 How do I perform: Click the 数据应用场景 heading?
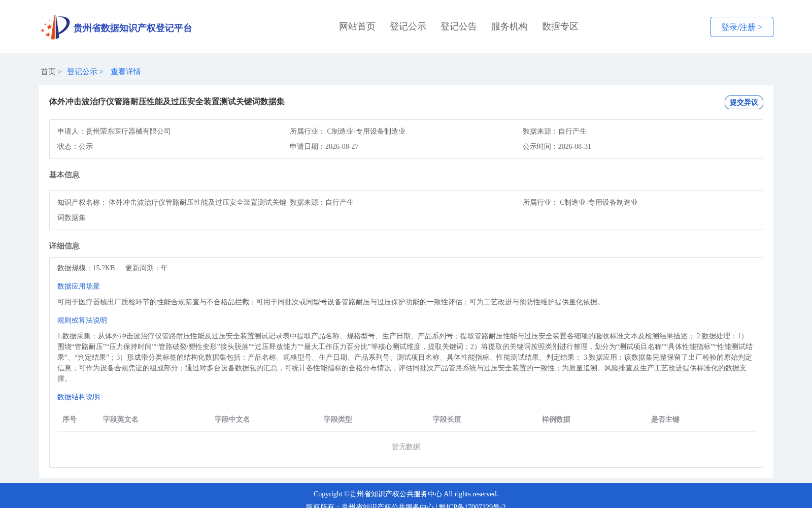[79, 286]
